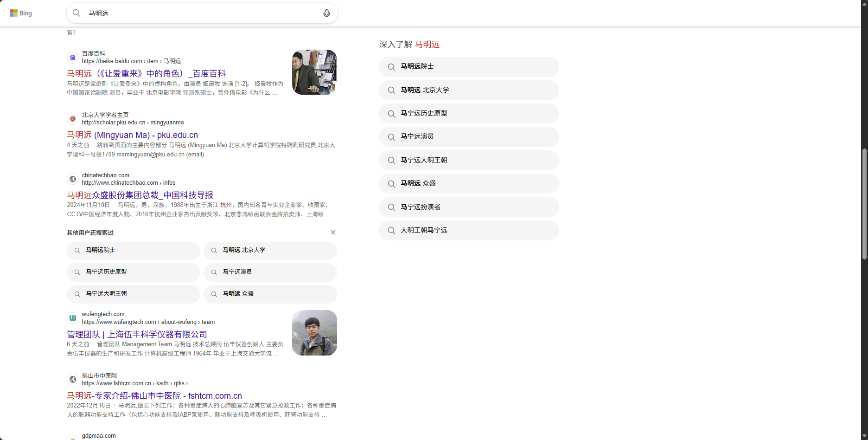Close the 其他用户还搜索过 section

(x=333, y=233)
